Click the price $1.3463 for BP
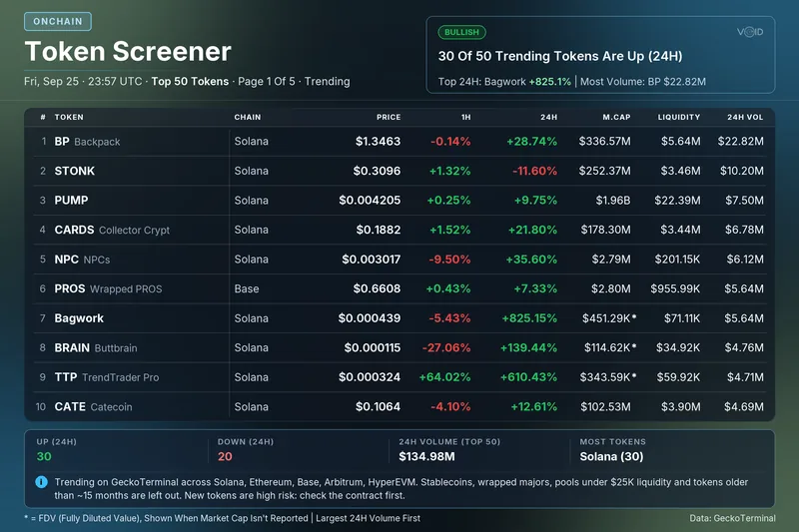The image size is (799, 532). pos(378,142)
